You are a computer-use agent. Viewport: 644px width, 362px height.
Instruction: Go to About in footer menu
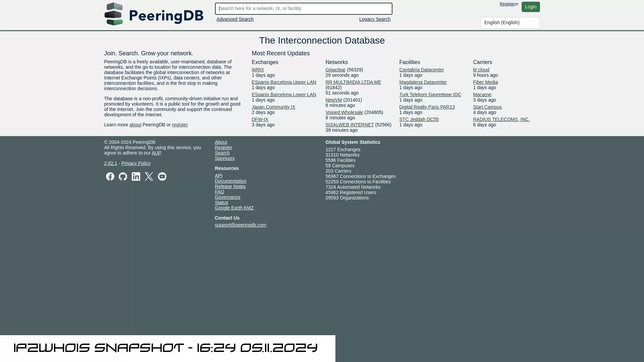(221, 142)
